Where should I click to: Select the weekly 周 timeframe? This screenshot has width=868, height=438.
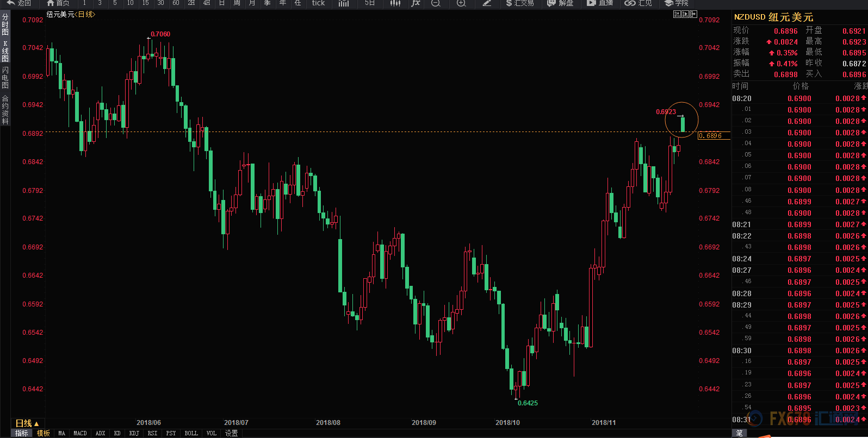237,3
